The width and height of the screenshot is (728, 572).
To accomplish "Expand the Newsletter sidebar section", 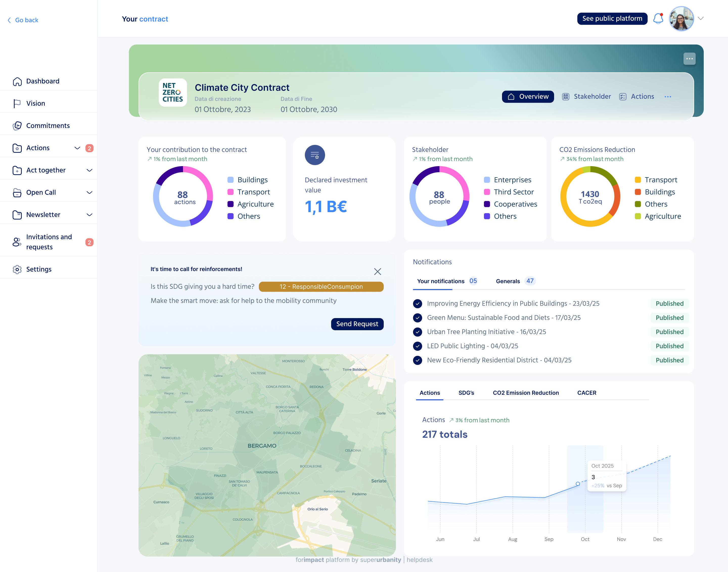I will pyautogui.click(x=89, y=215).
